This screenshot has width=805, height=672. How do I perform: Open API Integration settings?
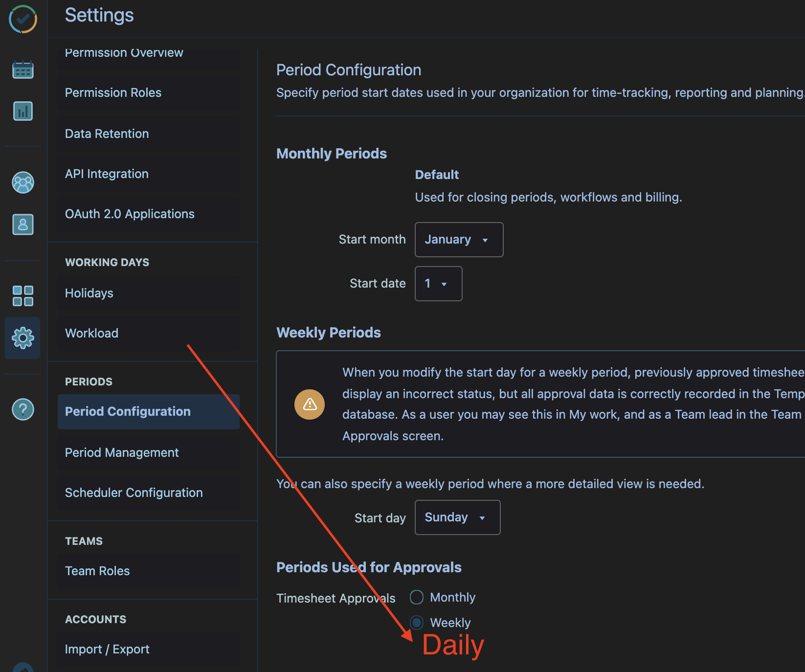coord(107,174)
